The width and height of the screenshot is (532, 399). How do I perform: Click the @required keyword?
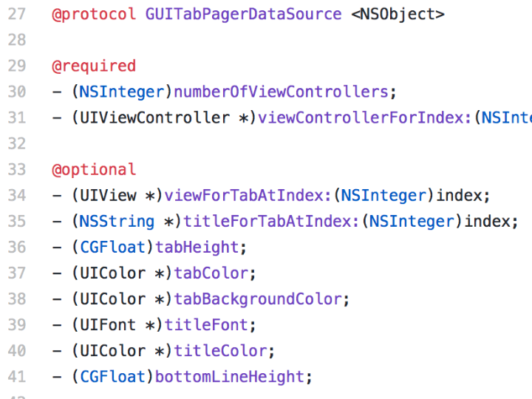click(x=94, y=66)
